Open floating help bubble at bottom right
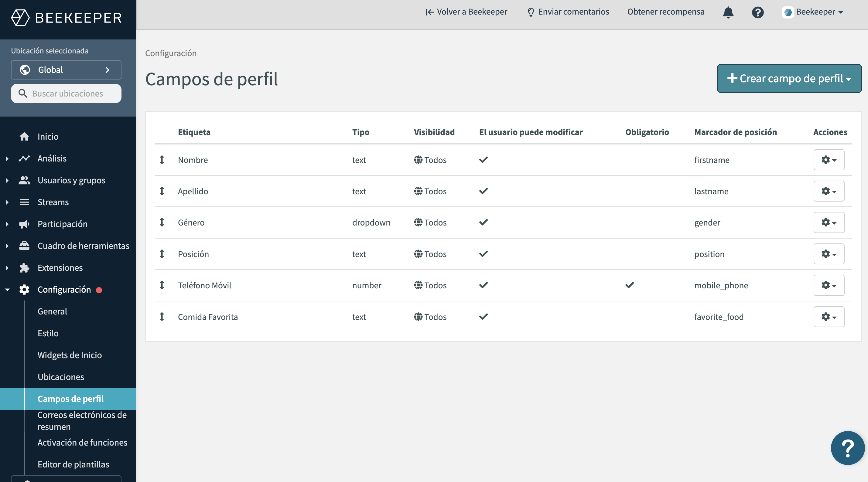Viewport: 868px width, 482px height. [847, 448]
